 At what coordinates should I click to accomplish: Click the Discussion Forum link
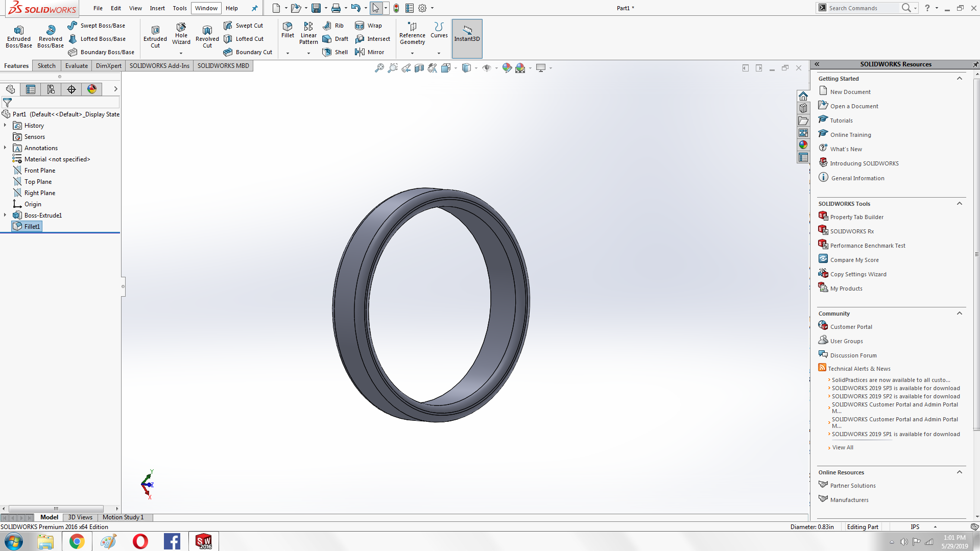coord(853,355)
